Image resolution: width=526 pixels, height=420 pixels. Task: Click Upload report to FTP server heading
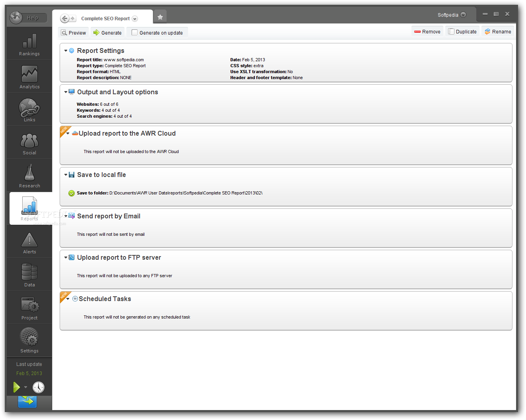(x=119, y=257)
